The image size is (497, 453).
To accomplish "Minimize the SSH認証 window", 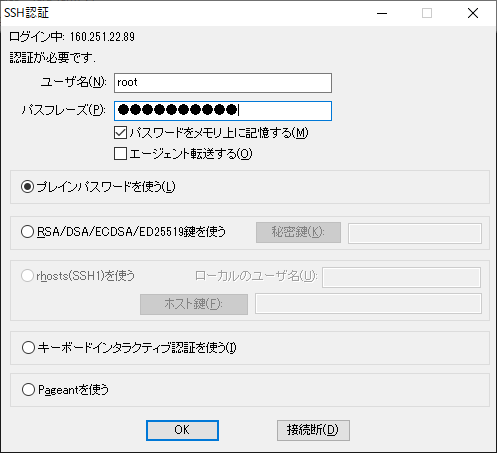I will click(x=382, y=13).
